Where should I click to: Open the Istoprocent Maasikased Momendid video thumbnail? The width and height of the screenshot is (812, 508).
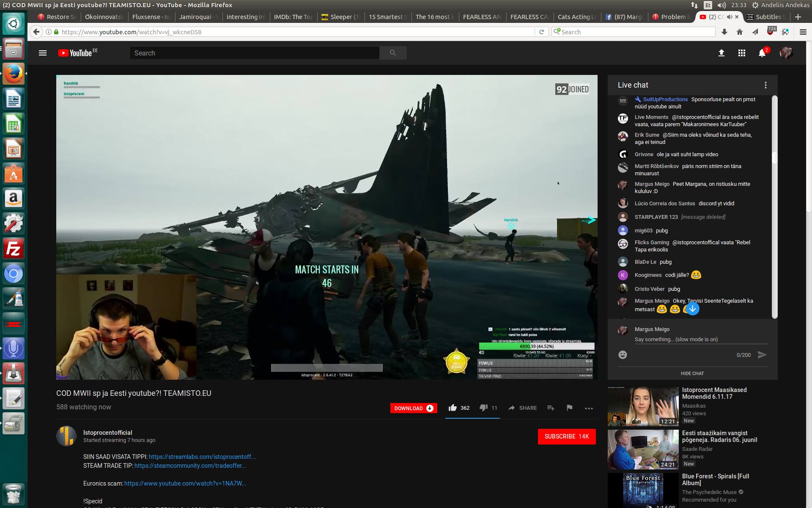pos(643,406)
